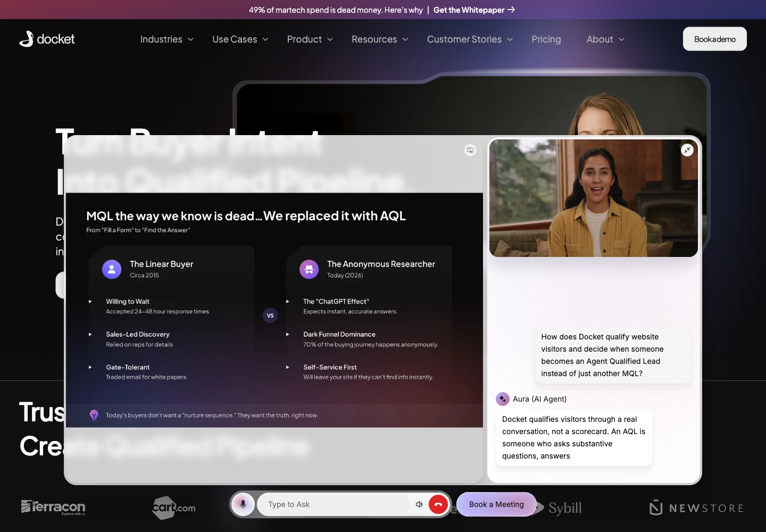End the call with the red hang-up button
This screenshot has width=766, height=532.
[438, 504]
